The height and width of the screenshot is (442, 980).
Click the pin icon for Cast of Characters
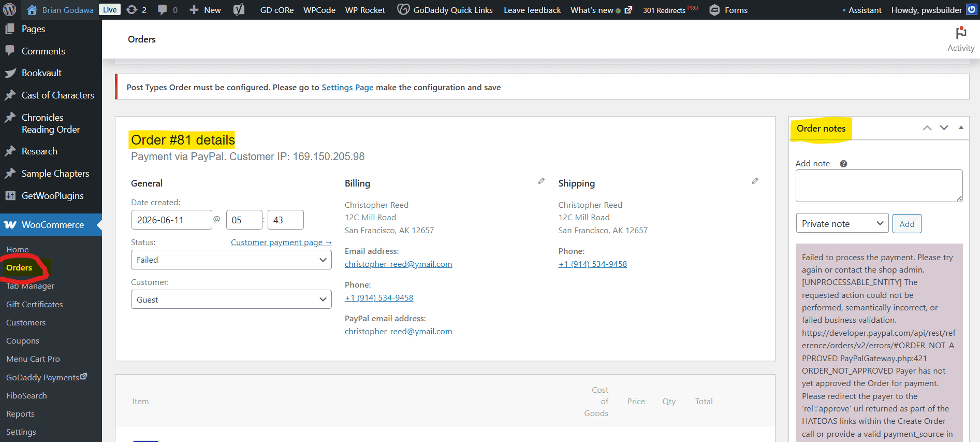pos(10,95)
